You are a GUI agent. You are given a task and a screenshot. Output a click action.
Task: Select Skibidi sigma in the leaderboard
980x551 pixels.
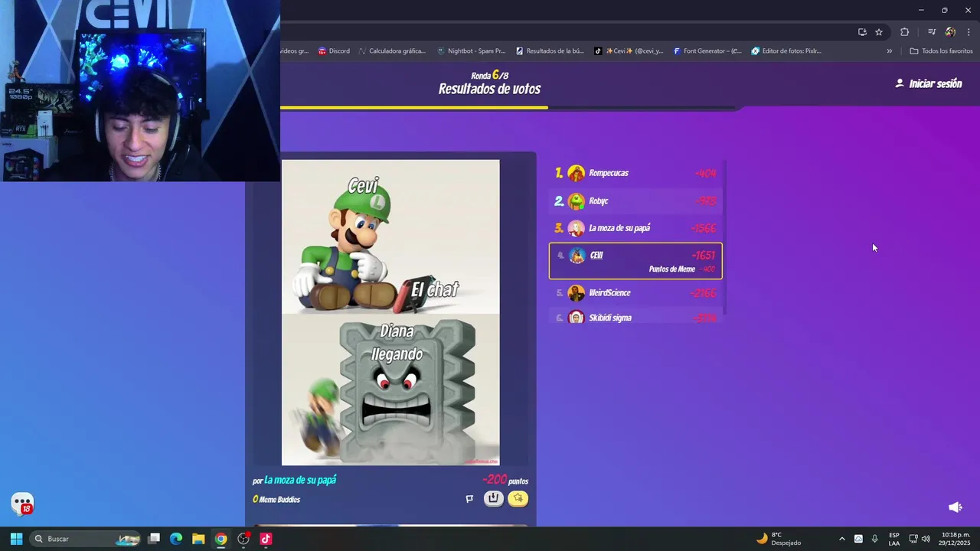(635, 317)
